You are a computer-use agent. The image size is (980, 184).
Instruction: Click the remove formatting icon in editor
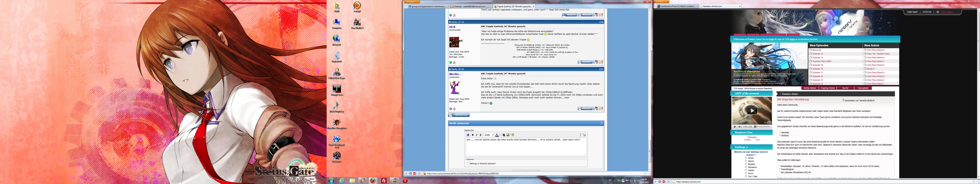[468, 135]
